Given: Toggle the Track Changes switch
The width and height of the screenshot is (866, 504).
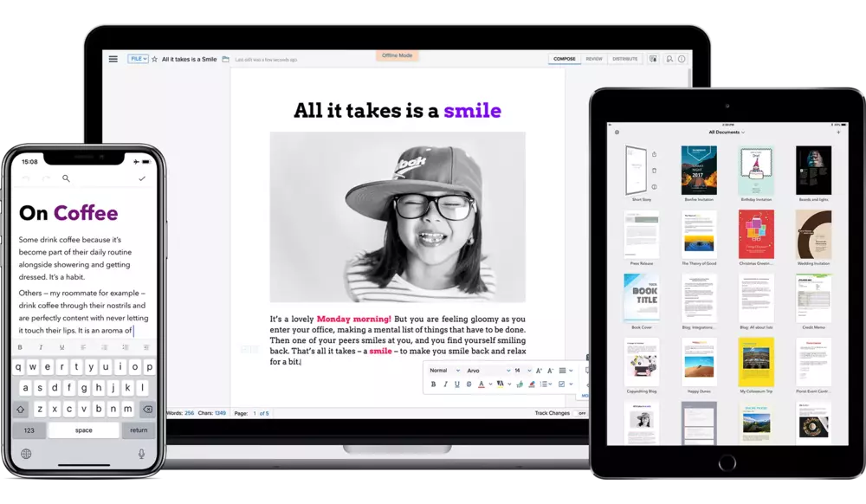Looking at the screenshot, I should click(580, 413).
